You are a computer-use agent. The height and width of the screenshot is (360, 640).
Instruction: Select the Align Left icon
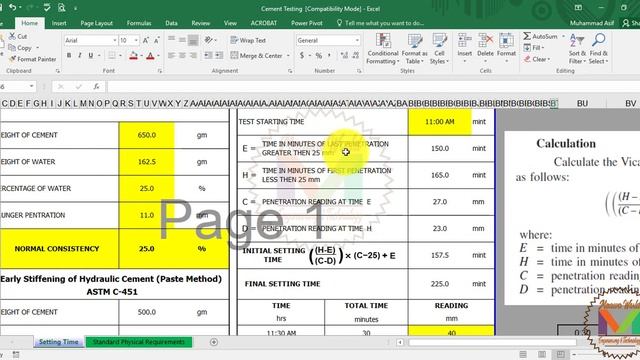click(171, 56)
